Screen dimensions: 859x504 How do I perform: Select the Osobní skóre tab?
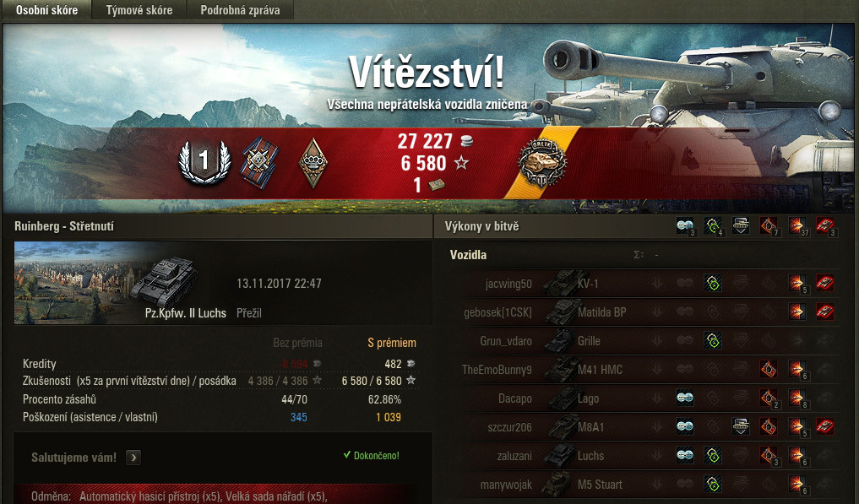pyautogui.click(x=46, y=10)
